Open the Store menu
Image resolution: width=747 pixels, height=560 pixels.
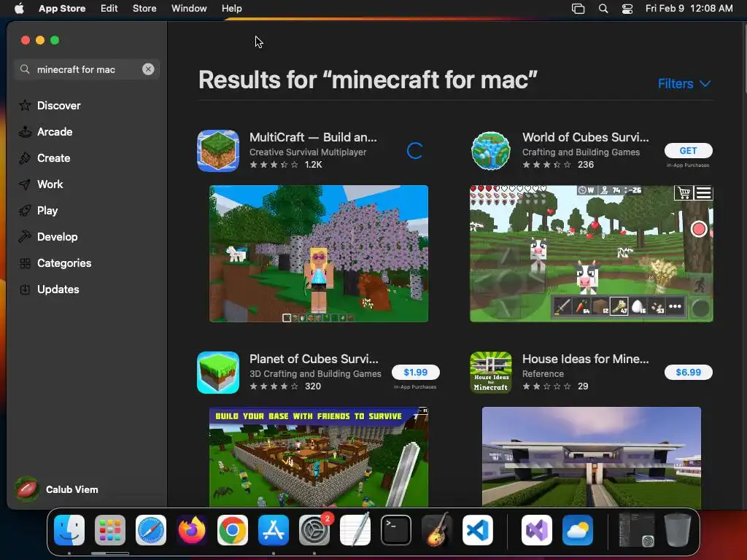(x=144, y=9)
